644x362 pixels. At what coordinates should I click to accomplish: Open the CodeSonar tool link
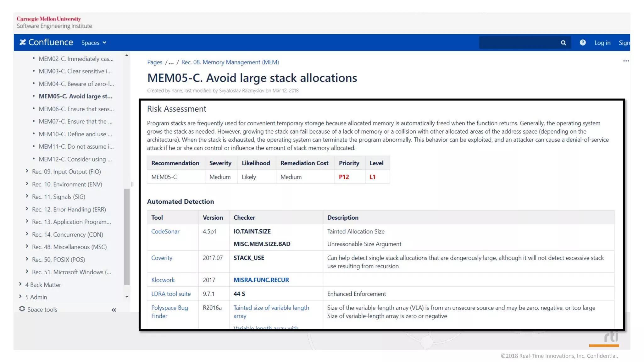[x=165, y=232]
